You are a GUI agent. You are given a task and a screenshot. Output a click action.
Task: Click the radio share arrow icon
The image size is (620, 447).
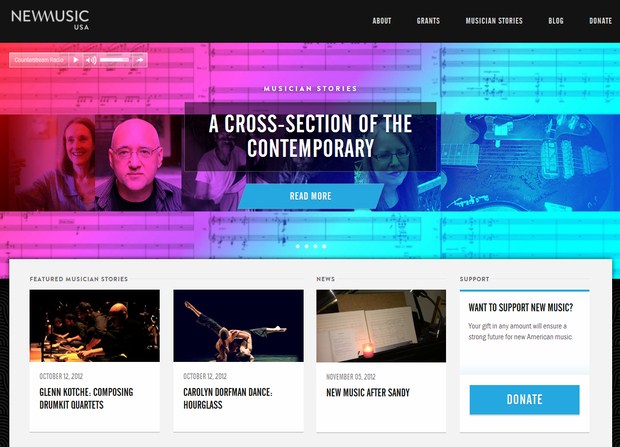[139, 60]
